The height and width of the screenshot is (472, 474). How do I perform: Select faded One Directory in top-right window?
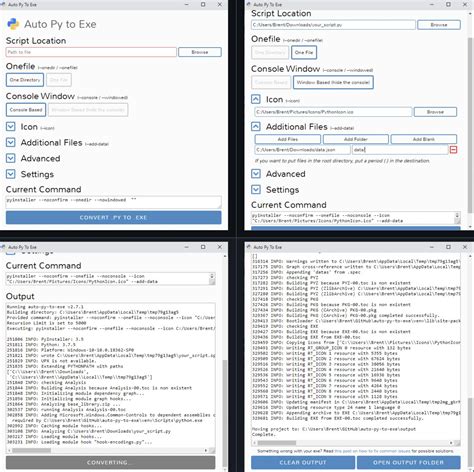click(270, 52)
